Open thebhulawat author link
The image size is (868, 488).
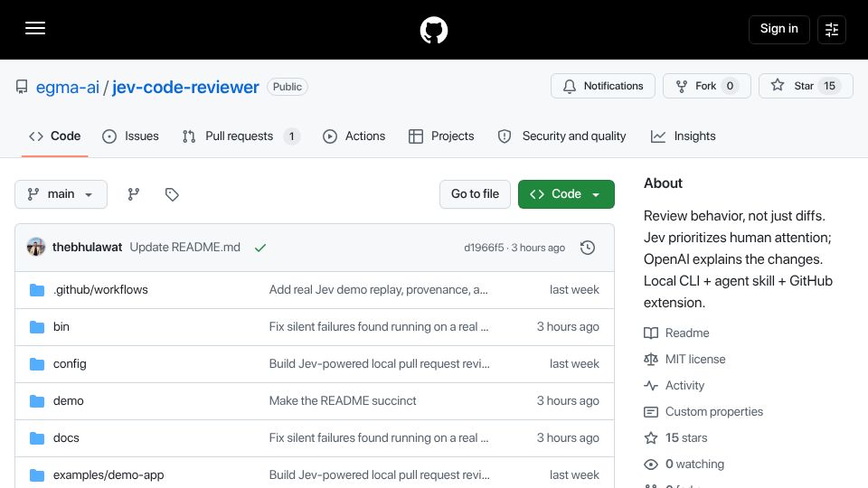pos(87,248)
